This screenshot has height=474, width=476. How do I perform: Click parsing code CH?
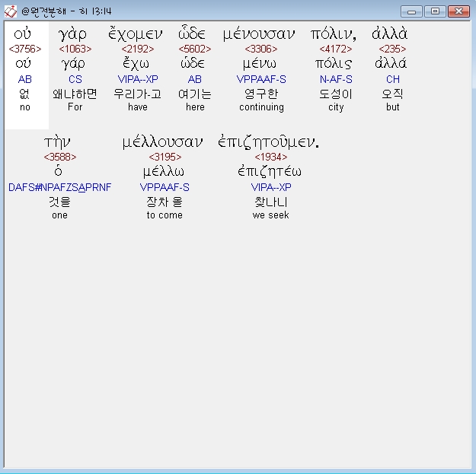click(392, 79)
